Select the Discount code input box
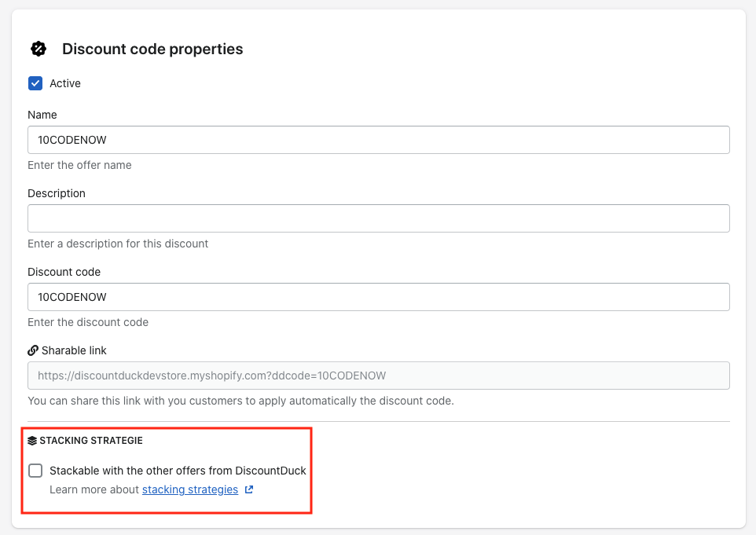The width and height of the screenshot is (756, 535). (378, 297)
